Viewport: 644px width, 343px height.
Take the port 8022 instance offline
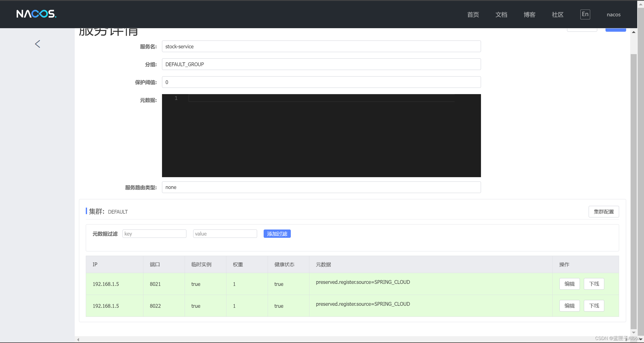tap(594, 306)
